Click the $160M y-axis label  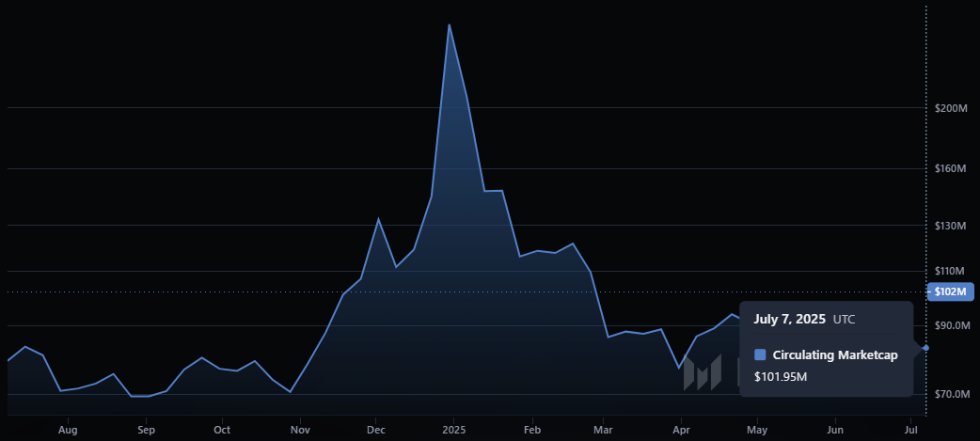(x=951, y=168)
